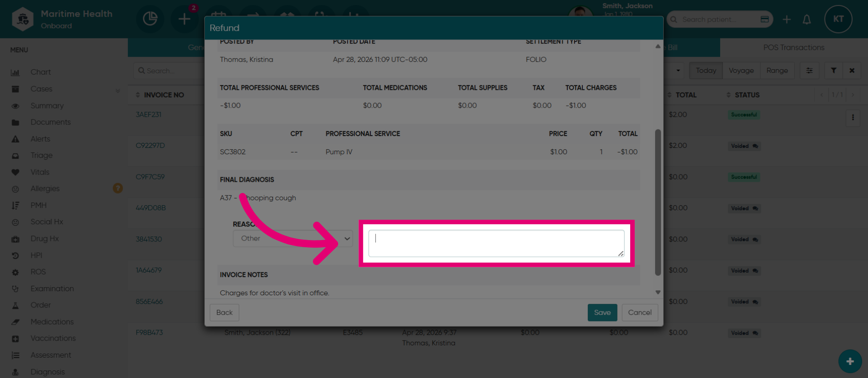Open invoice link F98B473
The width and height of the screenshot is (868, 378).
pos(149,333)
